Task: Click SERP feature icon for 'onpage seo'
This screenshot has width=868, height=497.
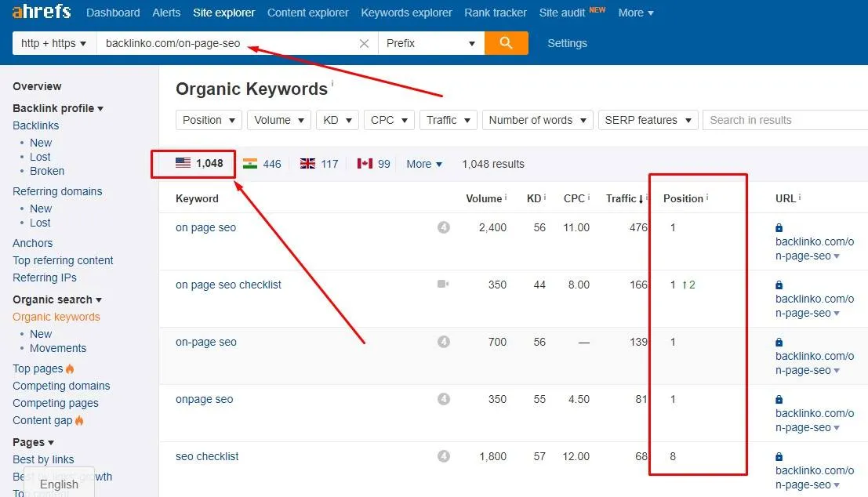Action: coord(444,399)
